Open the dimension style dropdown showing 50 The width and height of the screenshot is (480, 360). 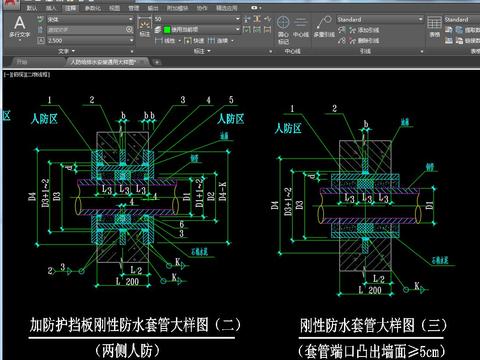pyautogui.click(x=237, y=19)
